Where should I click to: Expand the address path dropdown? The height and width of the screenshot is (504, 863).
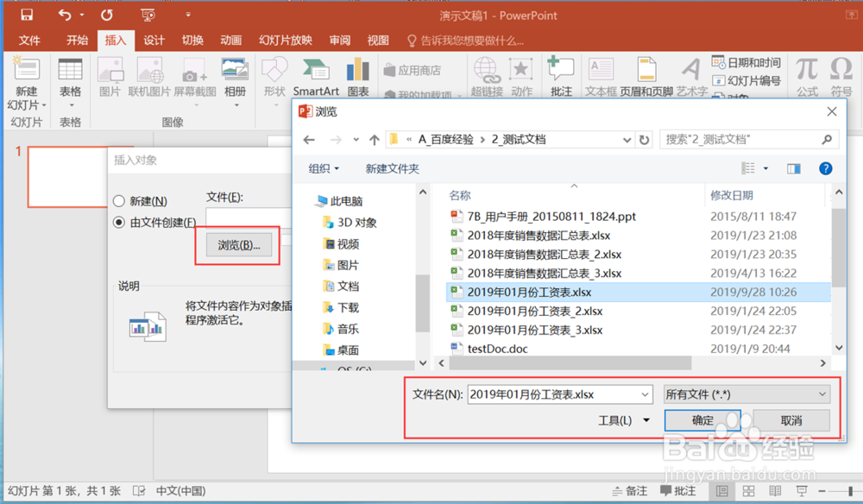point(627,140)
